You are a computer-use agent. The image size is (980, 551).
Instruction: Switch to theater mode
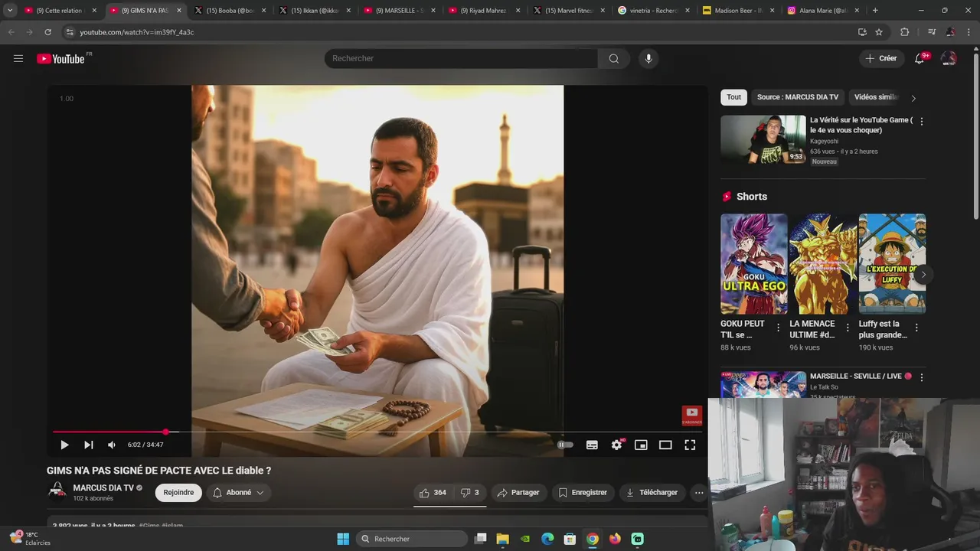point(665,445)
